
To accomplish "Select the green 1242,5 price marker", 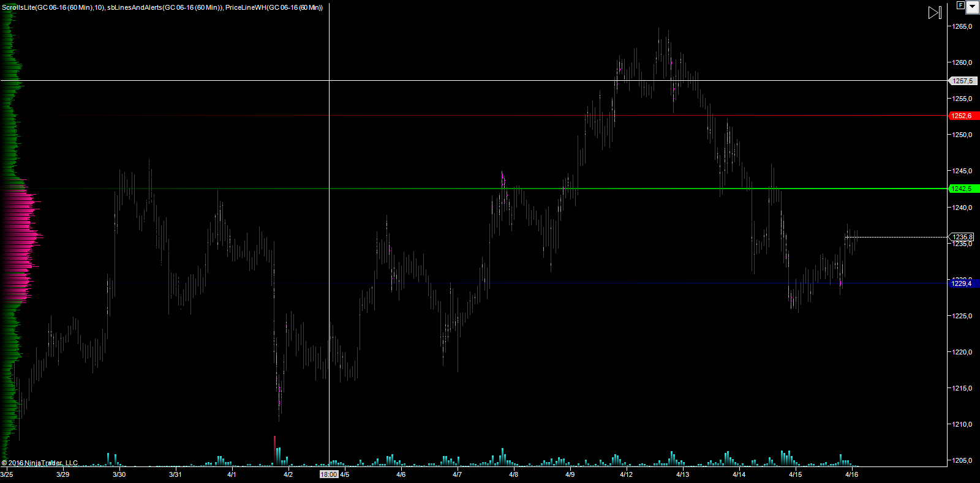I will [963, 189].
